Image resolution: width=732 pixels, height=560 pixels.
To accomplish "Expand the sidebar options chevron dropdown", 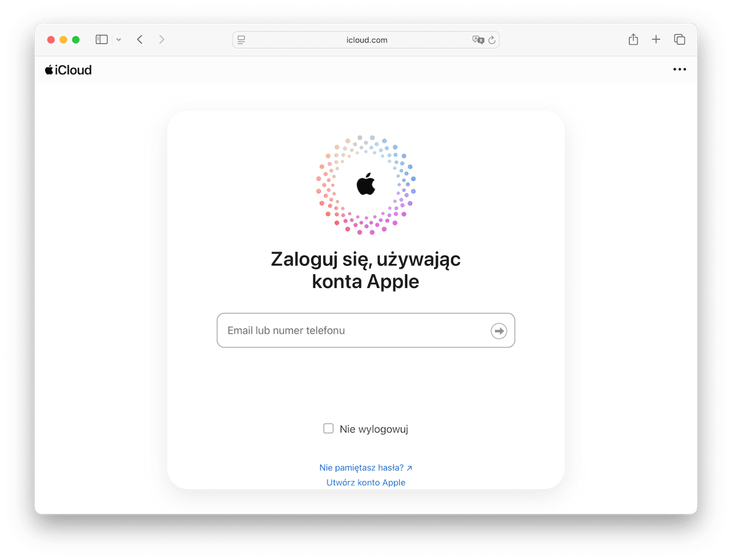I will click(119, 40).
